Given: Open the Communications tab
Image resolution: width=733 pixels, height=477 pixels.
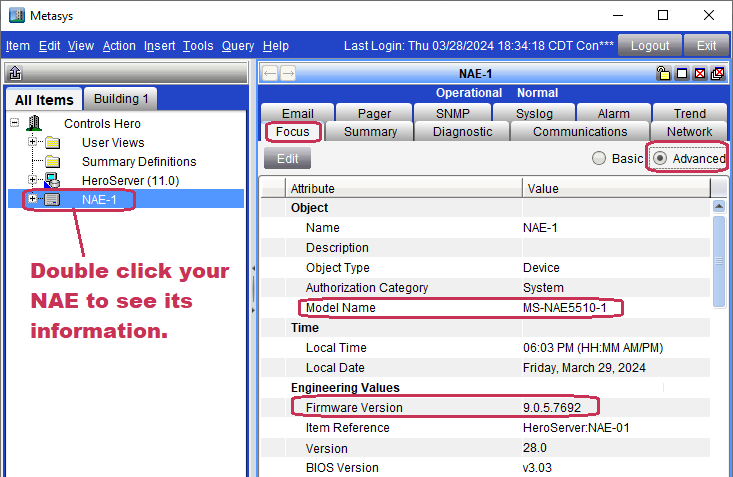Looking at the screenshot, I should [x=580, y=131].
